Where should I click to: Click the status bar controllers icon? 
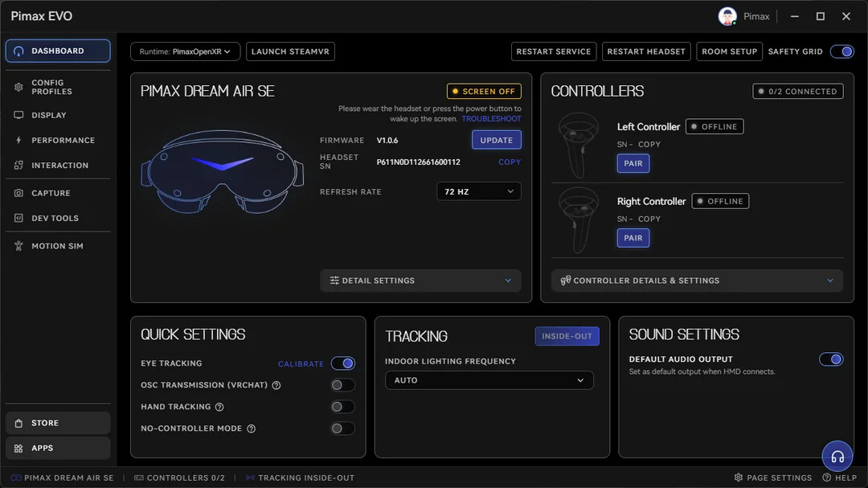tap(139, 478)
